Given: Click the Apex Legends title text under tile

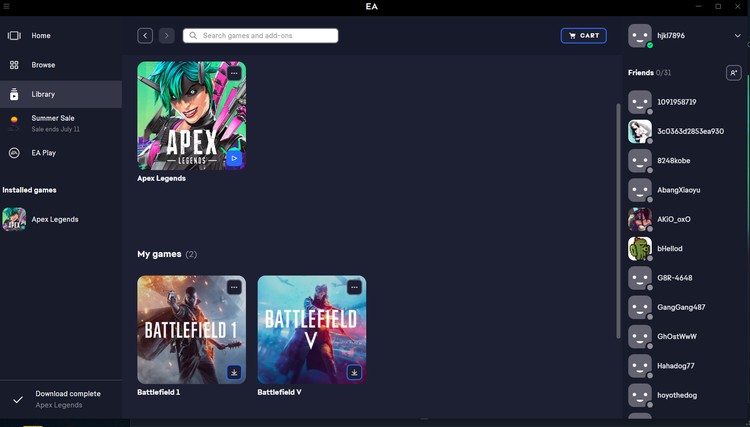Looking at the screenshot, I should (161, 178).
